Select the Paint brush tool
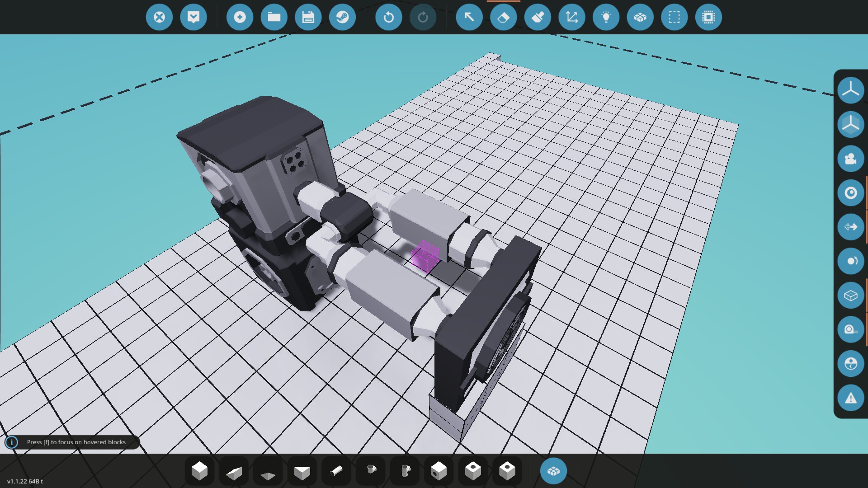Screen dimensions: 868x488 tap(538, 17)
